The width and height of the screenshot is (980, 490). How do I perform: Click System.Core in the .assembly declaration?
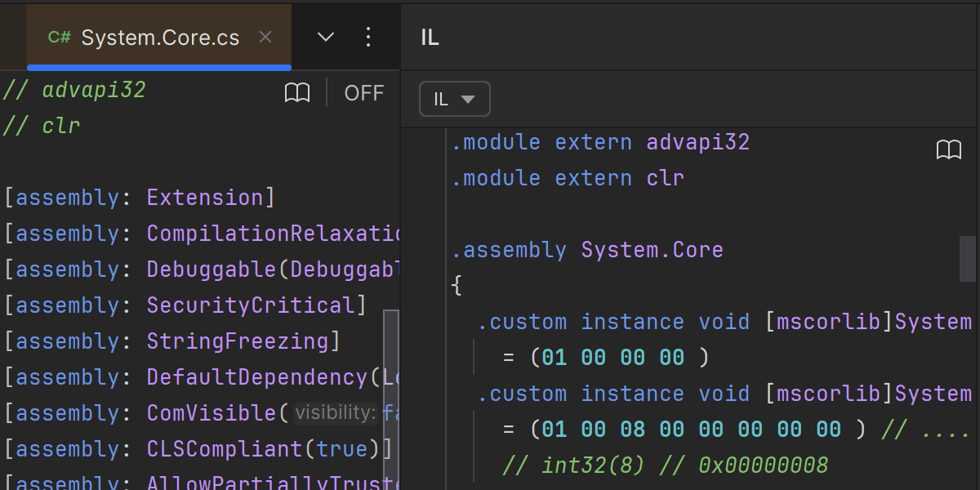652,250
